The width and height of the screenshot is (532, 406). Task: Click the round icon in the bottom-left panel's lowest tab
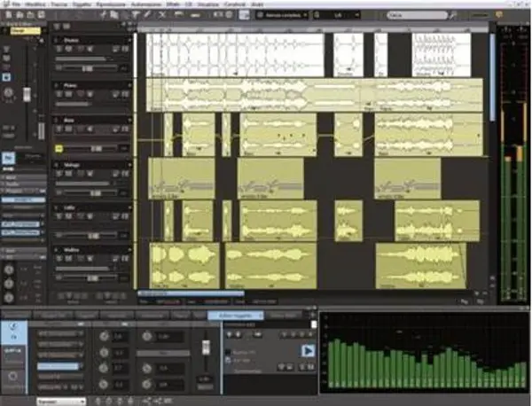12,376
